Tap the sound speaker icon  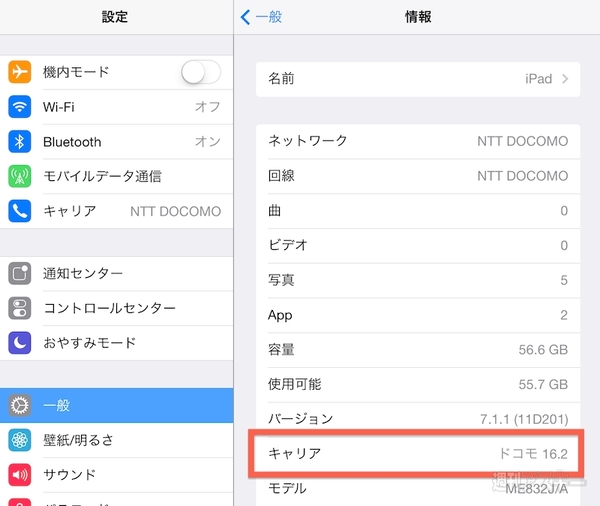click(20, 475)
